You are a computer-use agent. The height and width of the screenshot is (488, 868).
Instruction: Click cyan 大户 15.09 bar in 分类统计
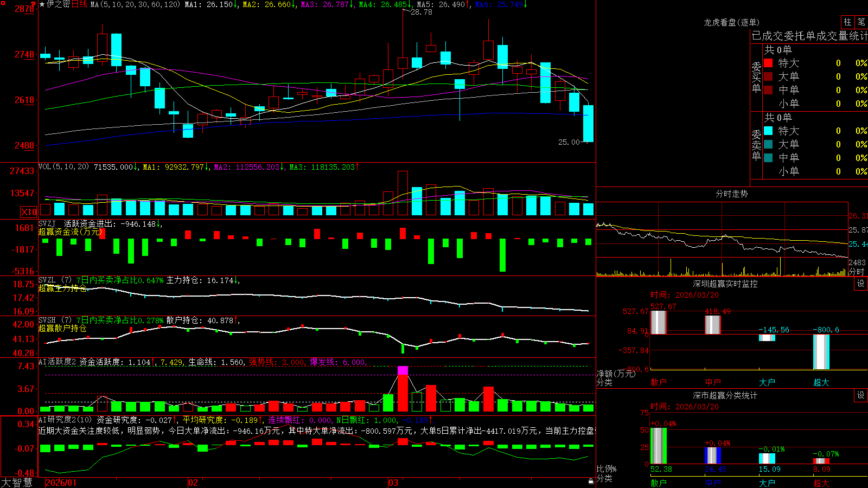[767, 459]
